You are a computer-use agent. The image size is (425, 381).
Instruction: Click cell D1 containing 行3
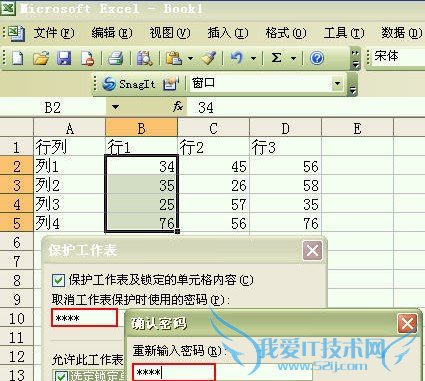pos(285,147)
